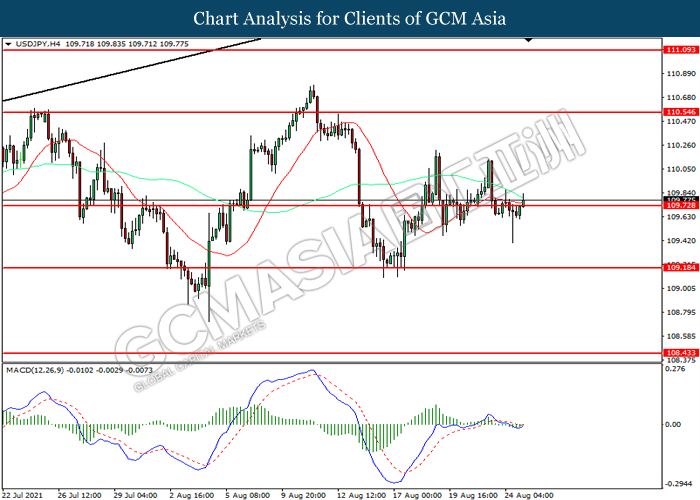
Task: Click the 109.630 price axis value
Action: point(681,217)
